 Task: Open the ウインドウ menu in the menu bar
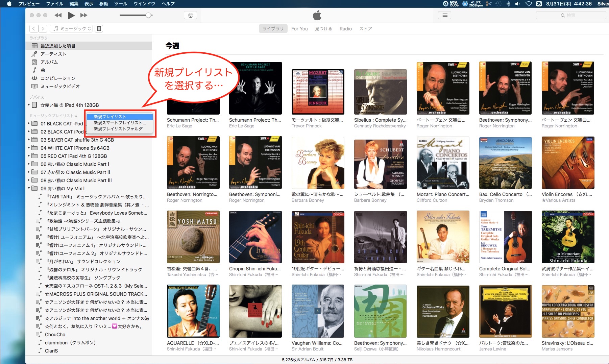pos(144,4)
